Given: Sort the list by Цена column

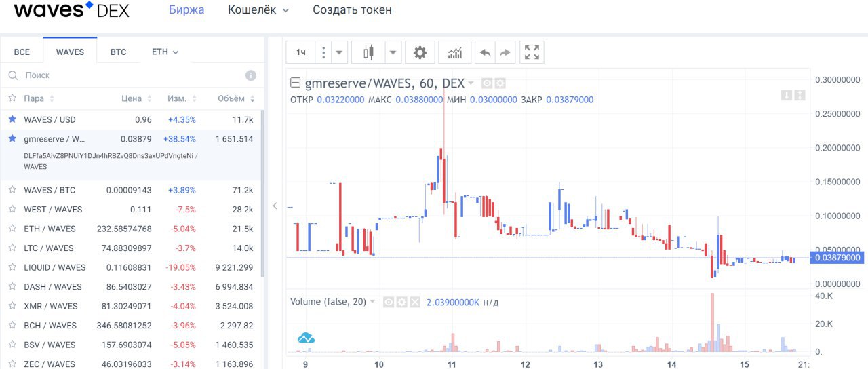Looking at the screenshot, I should 136,98.
